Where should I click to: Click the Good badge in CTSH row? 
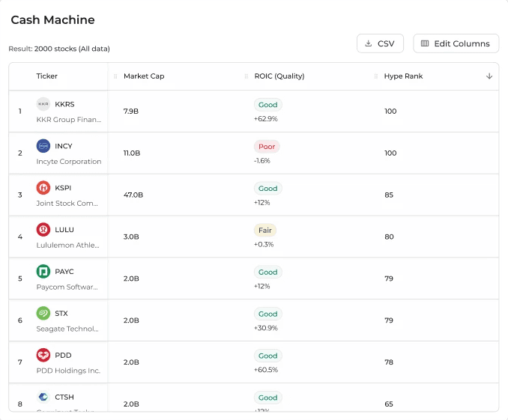coord(268,398)
